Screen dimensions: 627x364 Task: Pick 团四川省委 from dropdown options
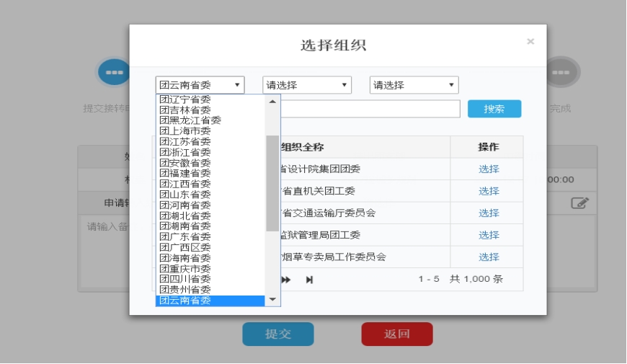pyautogui.click(x=185, y=279)
